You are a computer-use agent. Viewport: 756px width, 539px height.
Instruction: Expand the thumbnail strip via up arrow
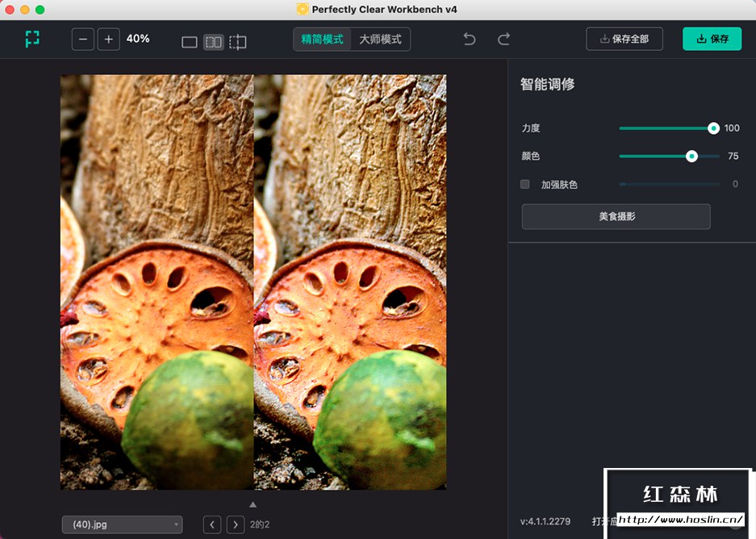pos(254,504)
